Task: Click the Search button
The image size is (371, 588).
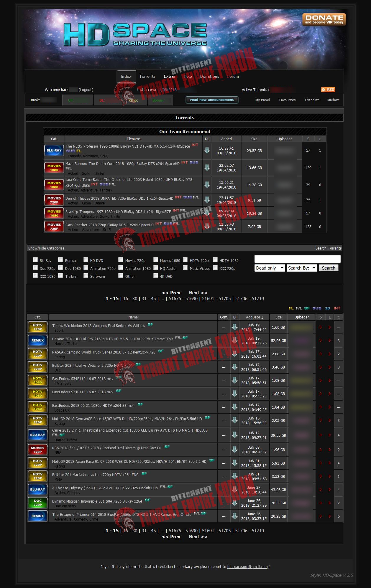Action: pos(329,268)
